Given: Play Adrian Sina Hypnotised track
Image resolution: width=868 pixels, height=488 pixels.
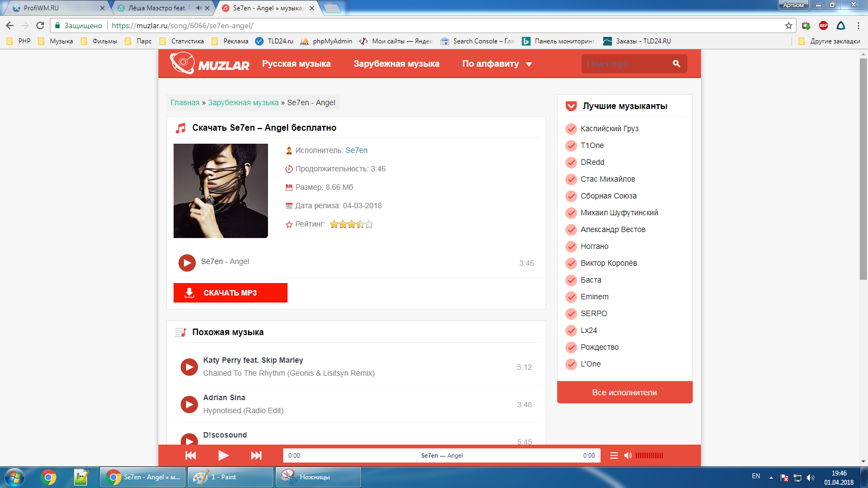Looking at the screenshot, I should (x=189, y=404).
